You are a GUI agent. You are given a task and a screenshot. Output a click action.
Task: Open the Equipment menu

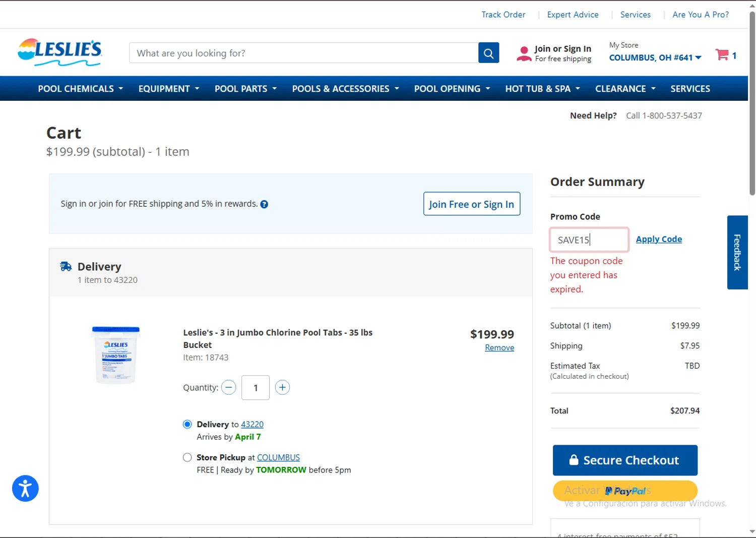pyautogui.click(x=169, y=89)
